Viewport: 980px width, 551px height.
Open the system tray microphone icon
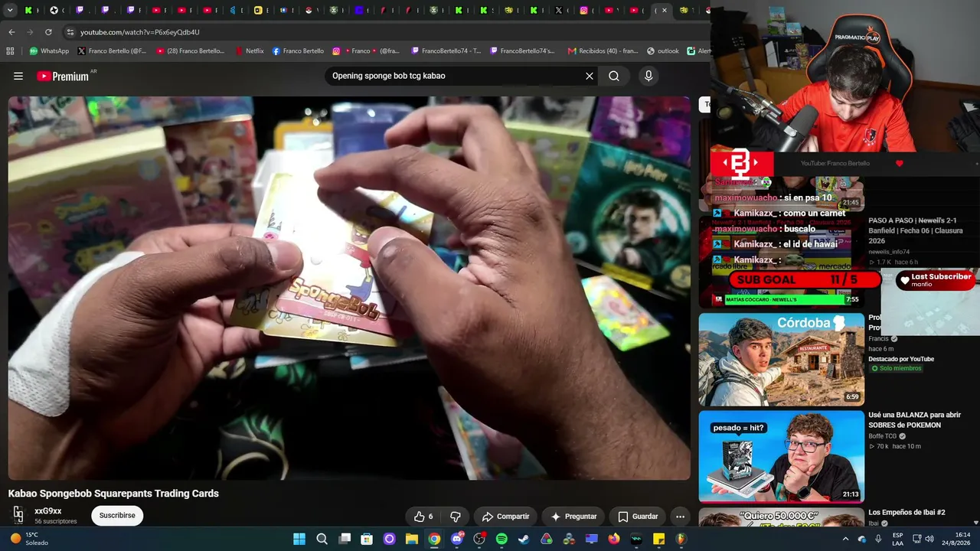click(x=878, y=539)
